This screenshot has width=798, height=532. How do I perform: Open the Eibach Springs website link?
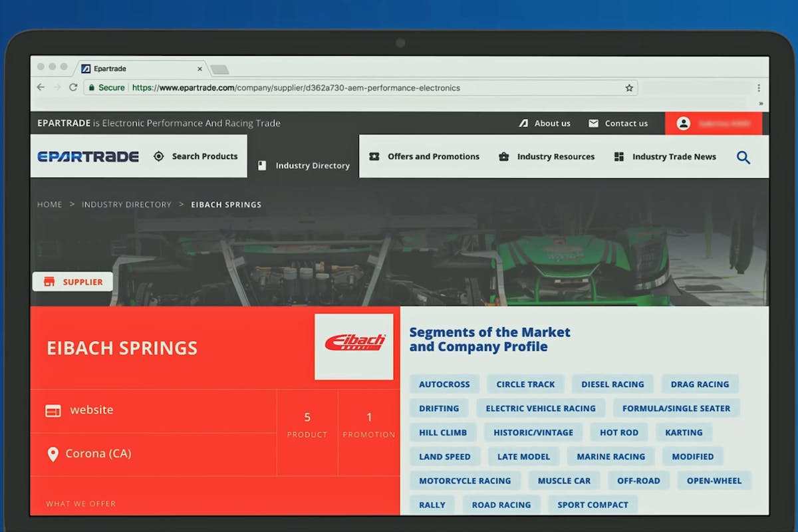tap(91, 410)
